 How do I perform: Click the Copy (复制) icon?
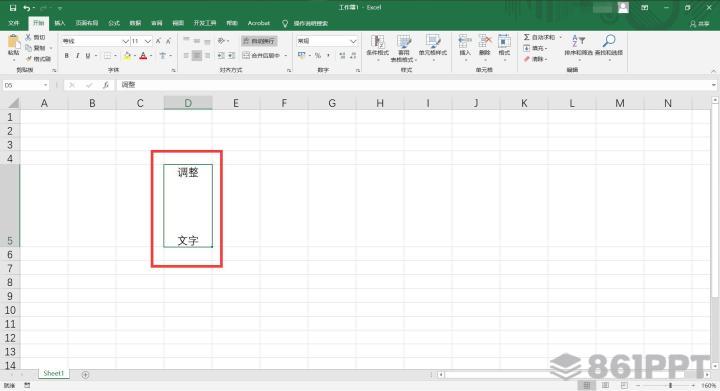click(29, 48)
